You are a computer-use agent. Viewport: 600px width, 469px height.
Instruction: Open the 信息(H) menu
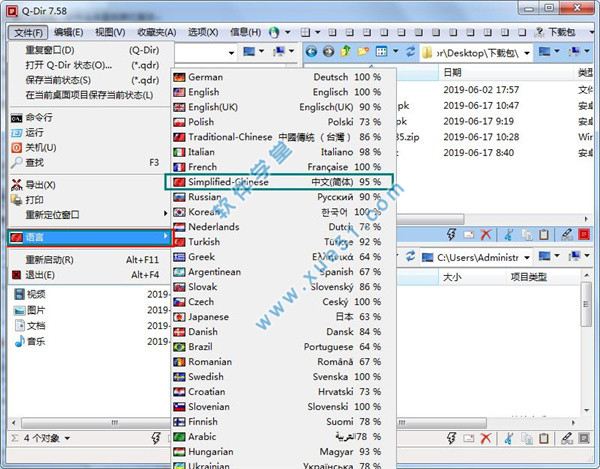tap(245, 33)
